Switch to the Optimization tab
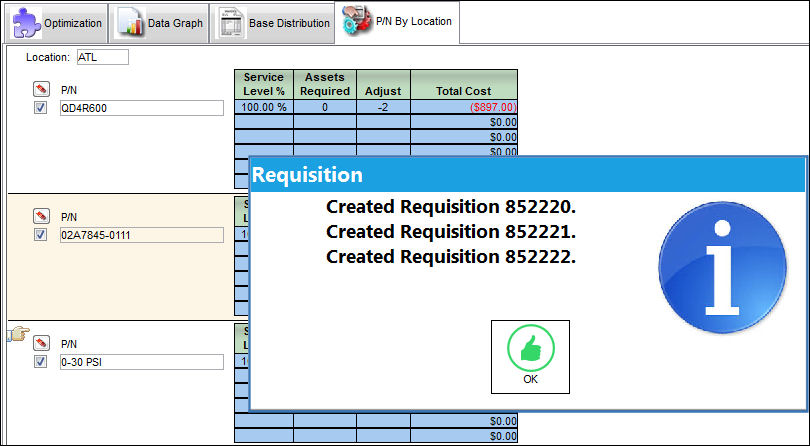 point(57,23)
